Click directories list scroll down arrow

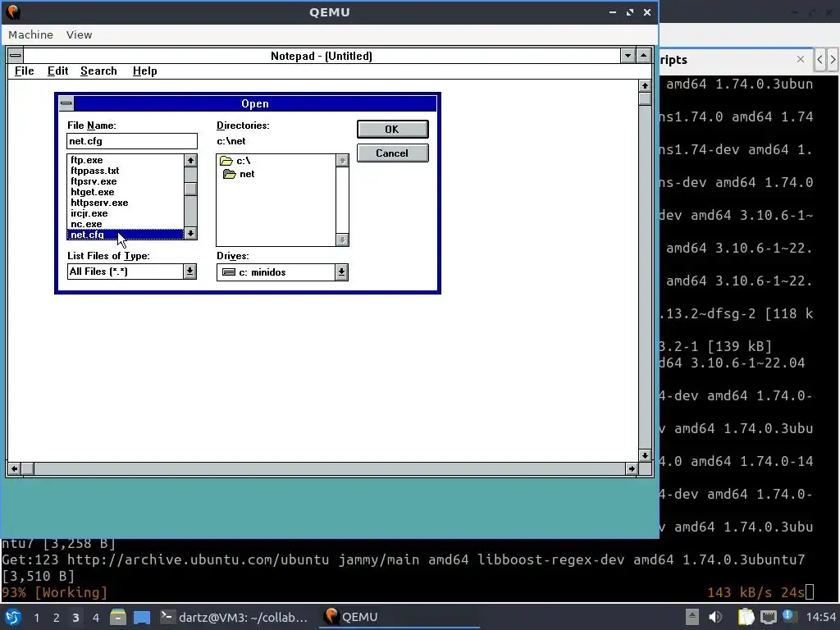point(342,240)
